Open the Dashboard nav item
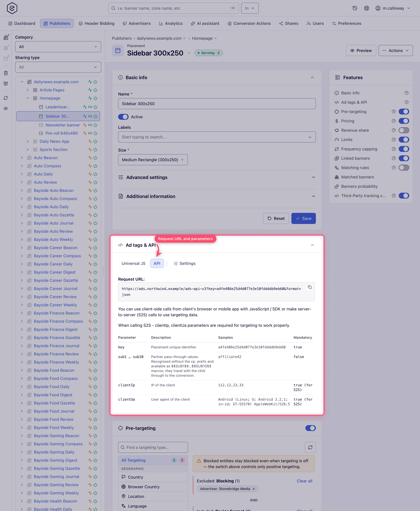Screen dimensions: 420x511 [22, 23]
